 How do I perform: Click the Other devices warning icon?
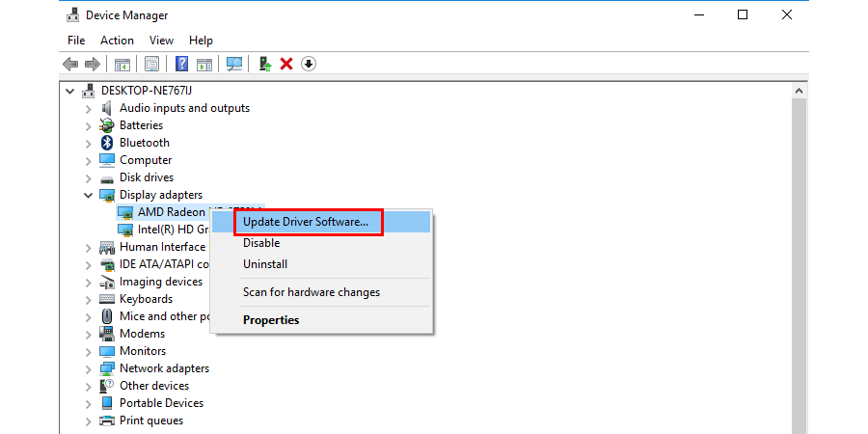click(107, 386)
